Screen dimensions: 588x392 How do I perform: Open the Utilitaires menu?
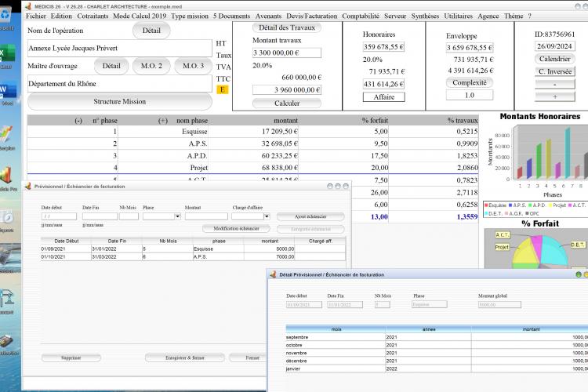tap(459, 16)
